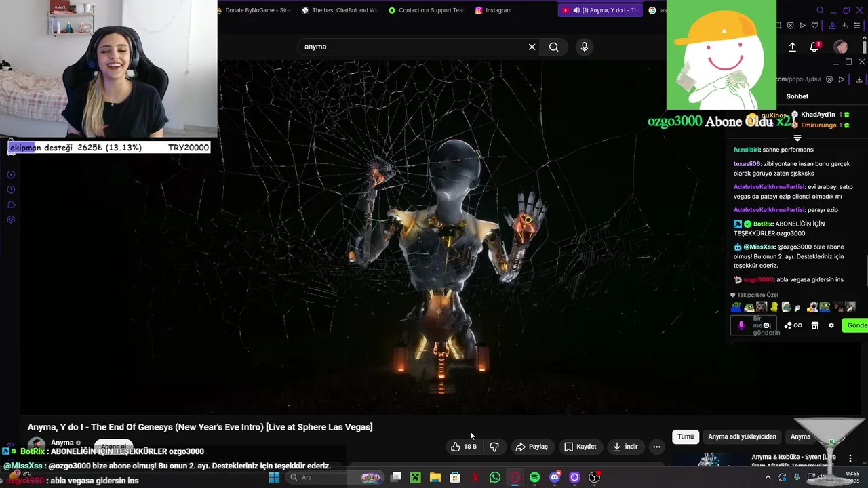868x488 pixels.
Task: Switch to 'Contact our Support Team' tab
Action: [x=426, y=10]
